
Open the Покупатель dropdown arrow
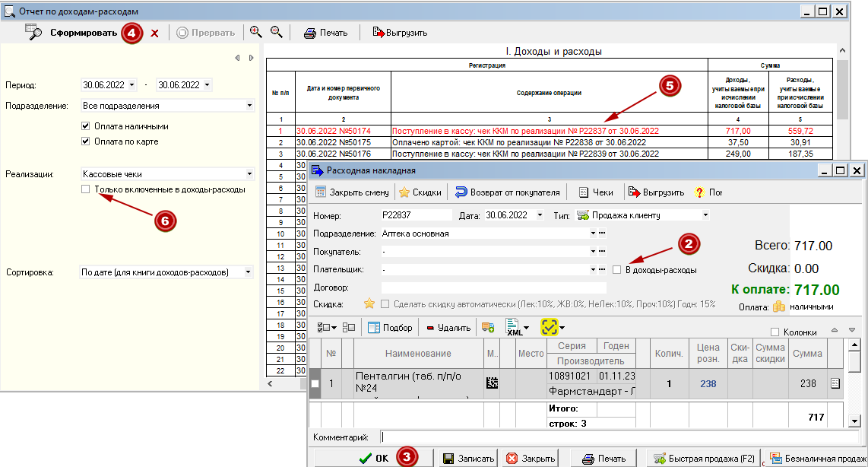(593, 252)
